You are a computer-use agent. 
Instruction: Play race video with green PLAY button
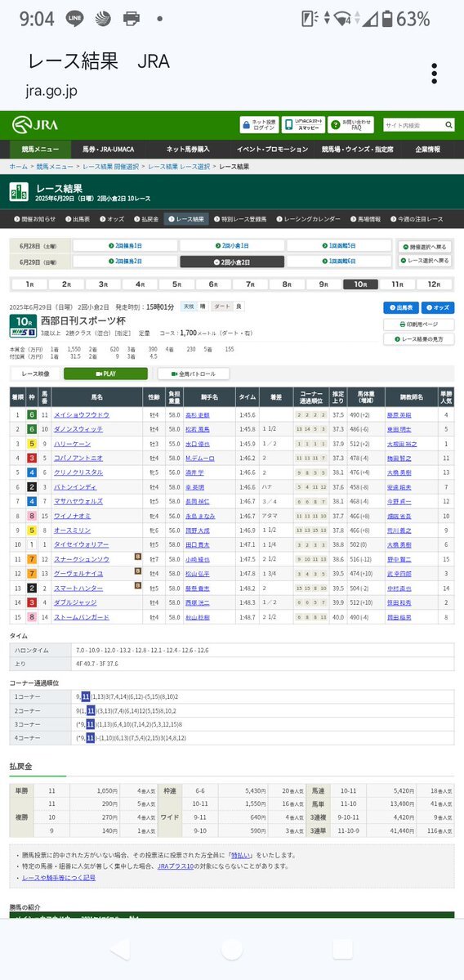pyautogui.click(x=105, y=374)
